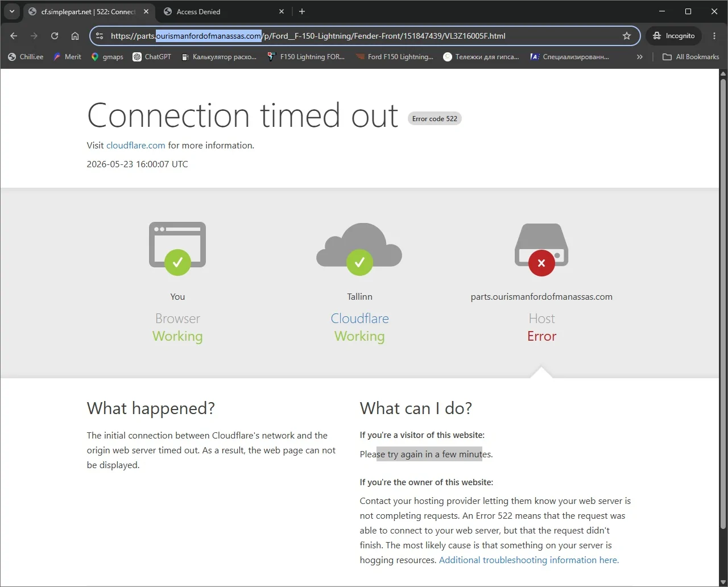Open the Калькулятор расхо... bookmark
Screen dimensions: 728x587
[219, 57]
